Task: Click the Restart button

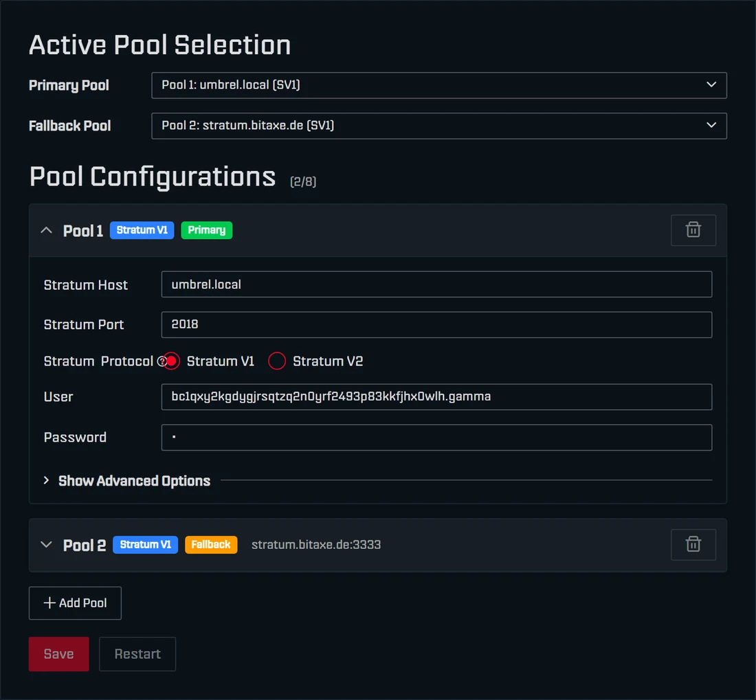Action: click(x=137, y=654)
